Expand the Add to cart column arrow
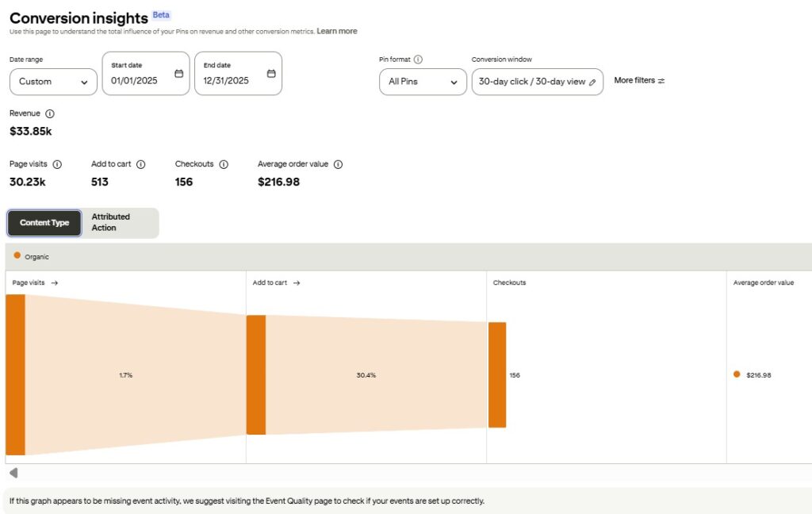 (296, 282)
